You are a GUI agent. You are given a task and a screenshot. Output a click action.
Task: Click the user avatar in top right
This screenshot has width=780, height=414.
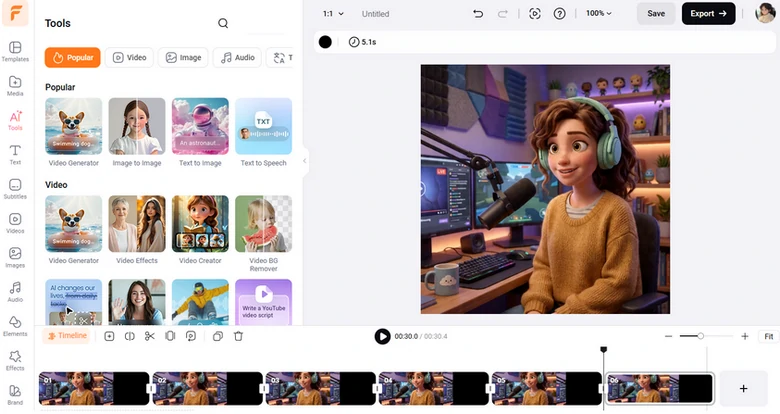[765, 13]
